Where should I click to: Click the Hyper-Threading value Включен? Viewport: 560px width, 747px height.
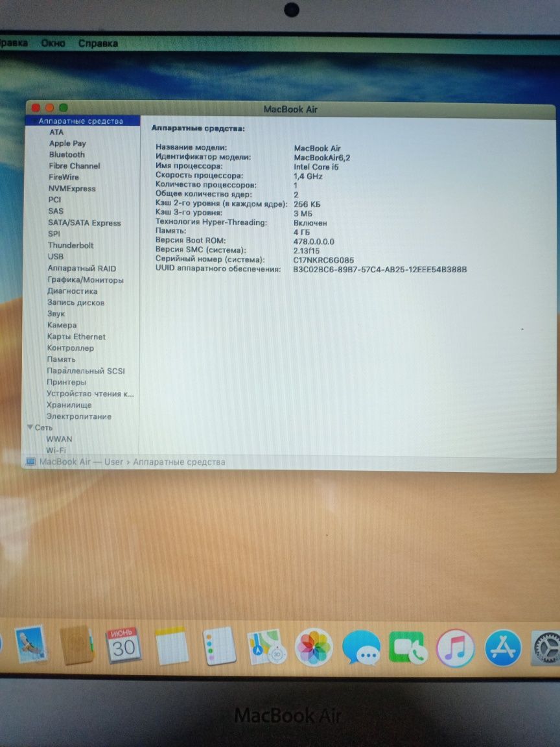(310, 223)
